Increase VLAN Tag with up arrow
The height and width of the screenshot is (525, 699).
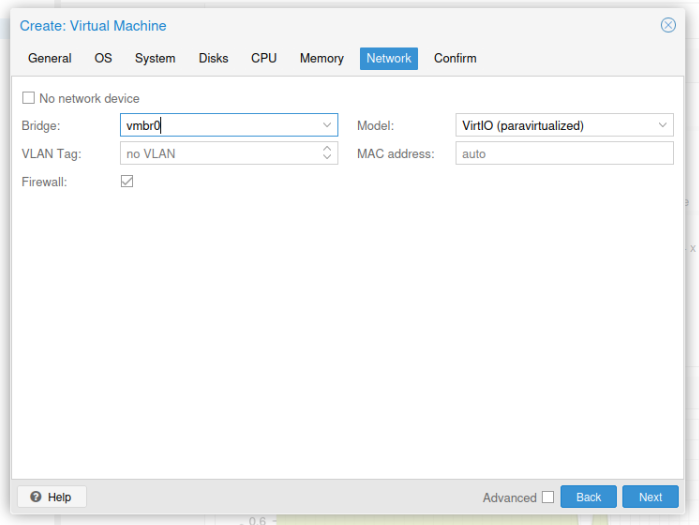click(x=327, y=148)
